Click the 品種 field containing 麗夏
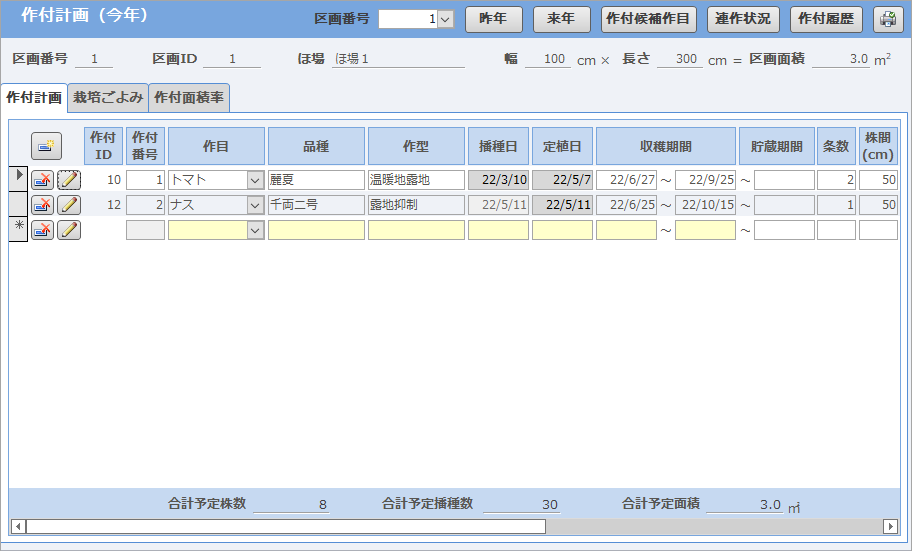The width and height of the screenshot is (912, 551). (316, 180)
